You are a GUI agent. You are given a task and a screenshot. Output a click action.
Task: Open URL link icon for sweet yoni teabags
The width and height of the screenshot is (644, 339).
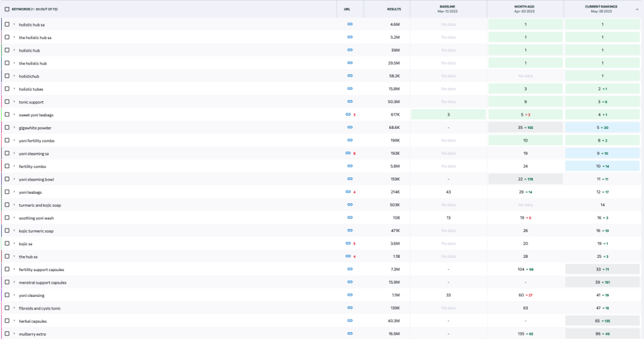pyautogui.click(x=348, y=114)
